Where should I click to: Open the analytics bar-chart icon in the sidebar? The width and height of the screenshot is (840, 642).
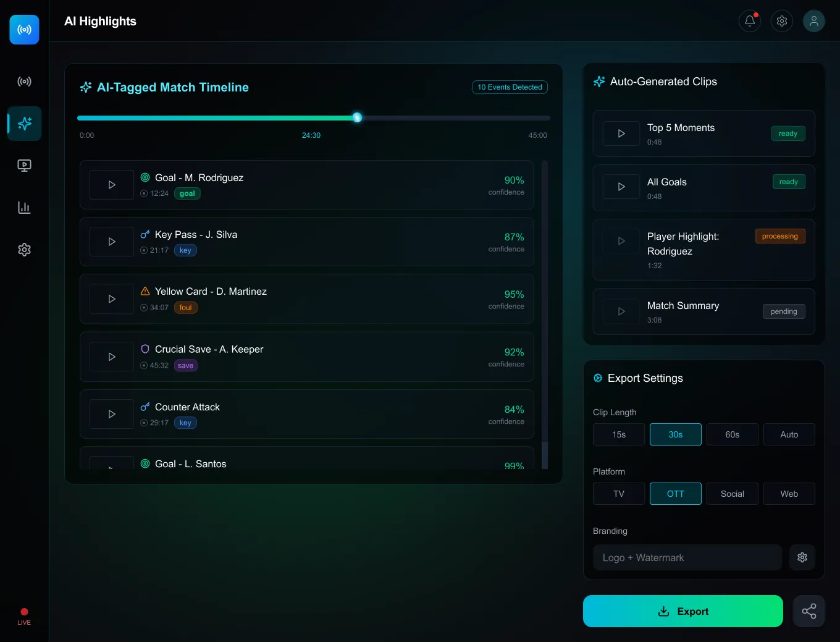(24, 207)
